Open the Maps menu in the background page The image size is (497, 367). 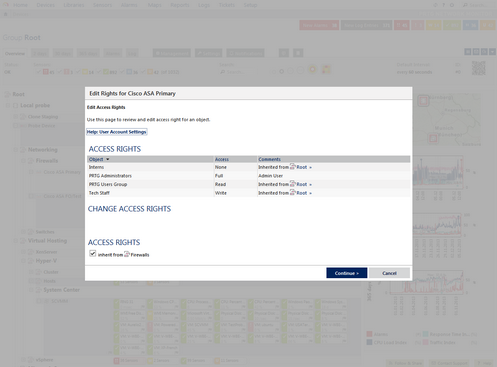pos(155,5)
